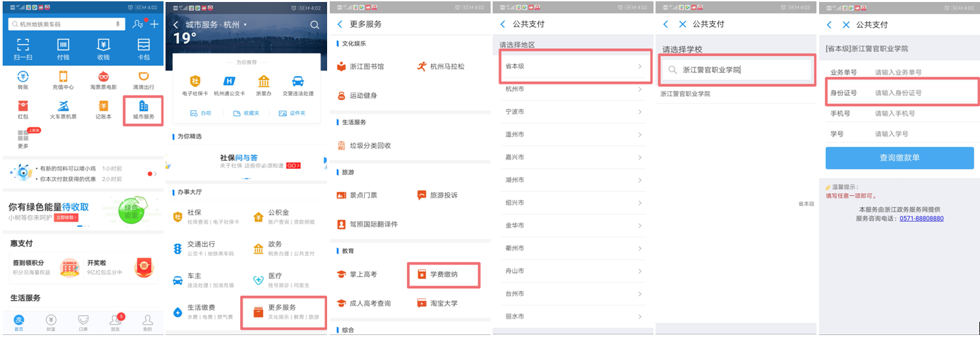Tap microphone icon in search bar
The height and width of the screenshot is (337, 980).
(x=118, y=24)
